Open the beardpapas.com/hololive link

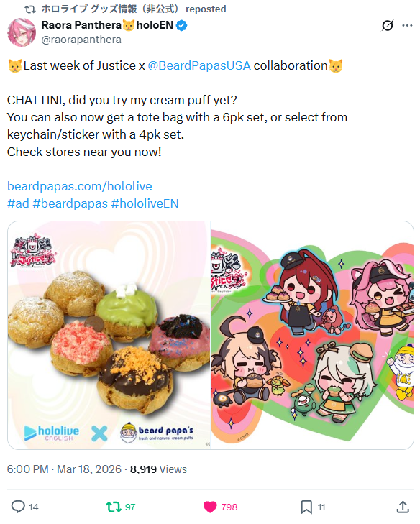80,186
